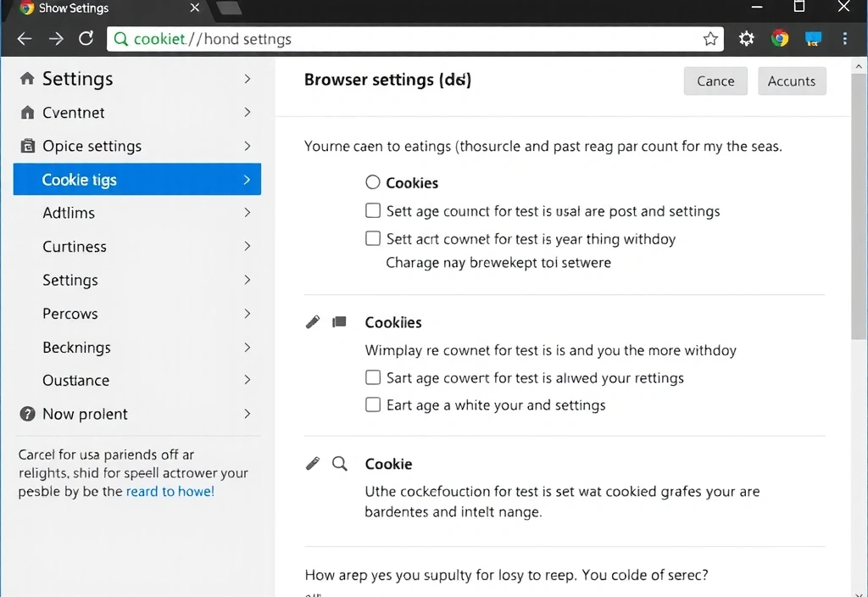Expand the Opice settings sidebar chevron
This screenshot has width=868, height=597.
(247, 146)
